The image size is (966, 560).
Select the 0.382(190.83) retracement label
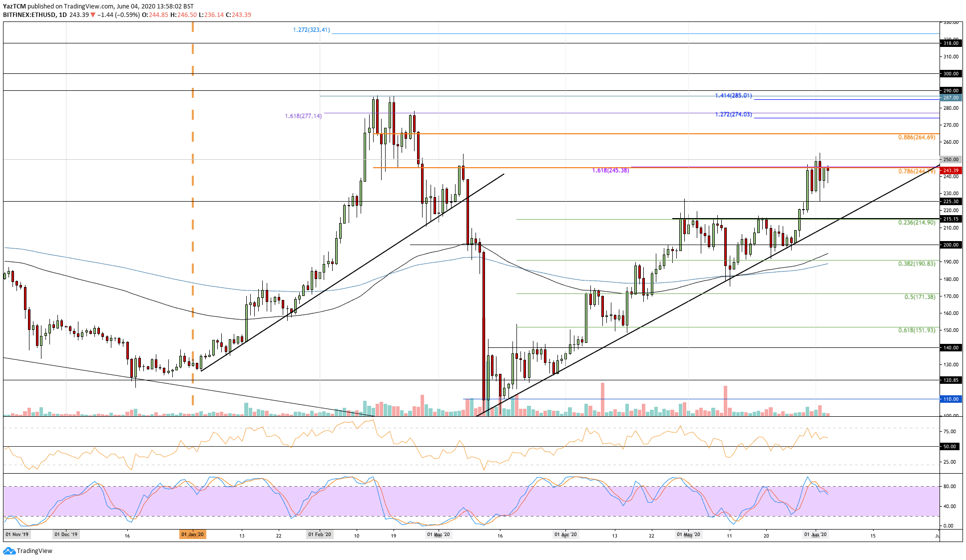pyautogui.click(x=917, y=264)
